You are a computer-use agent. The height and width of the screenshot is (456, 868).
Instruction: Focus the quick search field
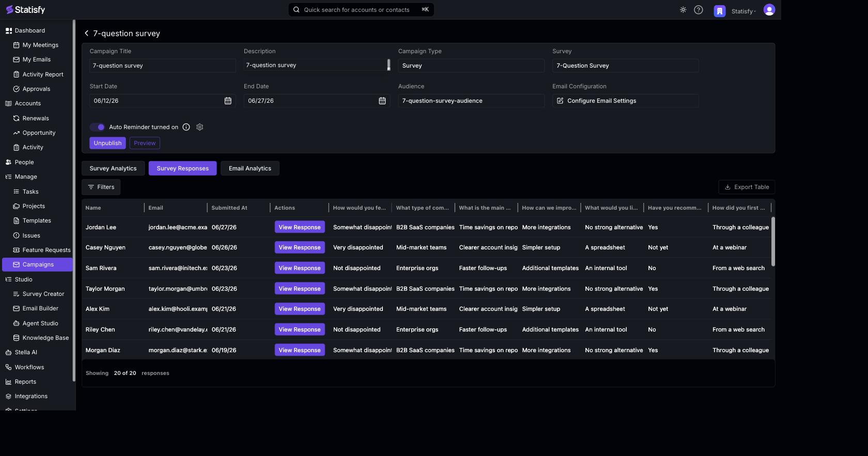point(361,10)
